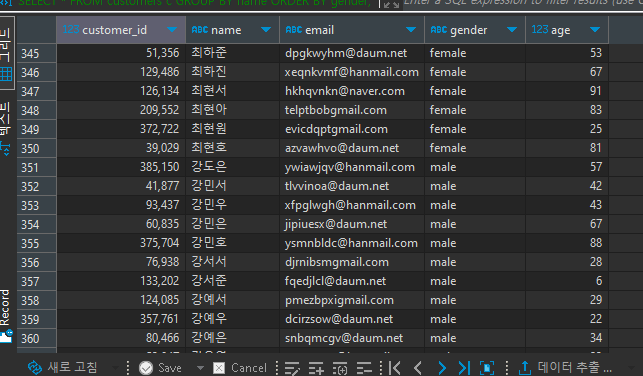Click the age cell 6 for 강서준
Image resolution: width=643 pixels, height=376 pixels.
pyautogui.click(x=567, y=281)
